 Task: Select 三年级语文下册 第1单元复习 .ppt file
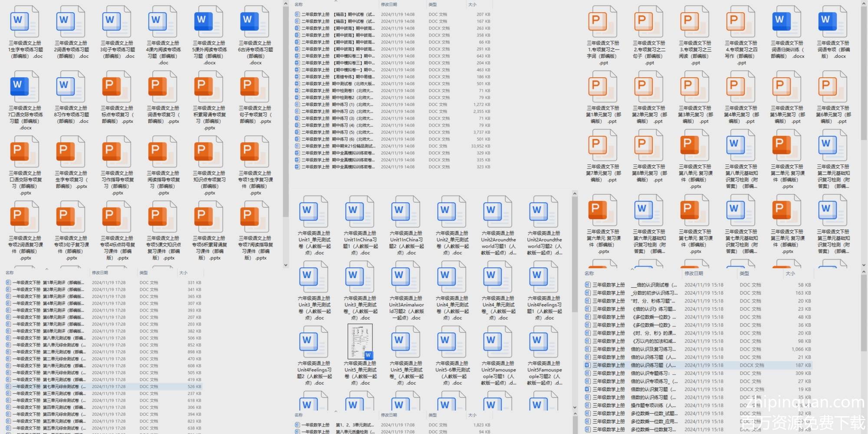pos(604,98)
